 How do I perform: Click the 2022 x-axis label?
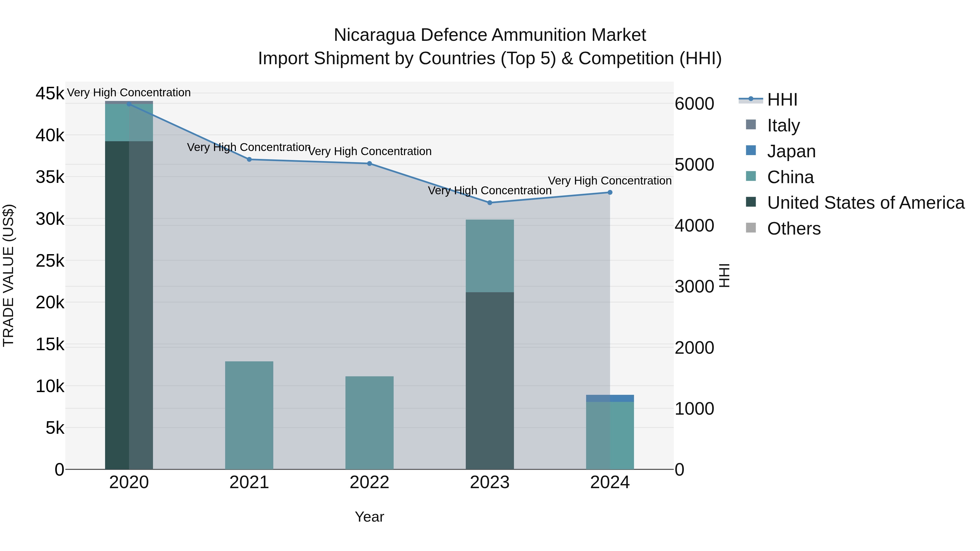coord(369,482)
